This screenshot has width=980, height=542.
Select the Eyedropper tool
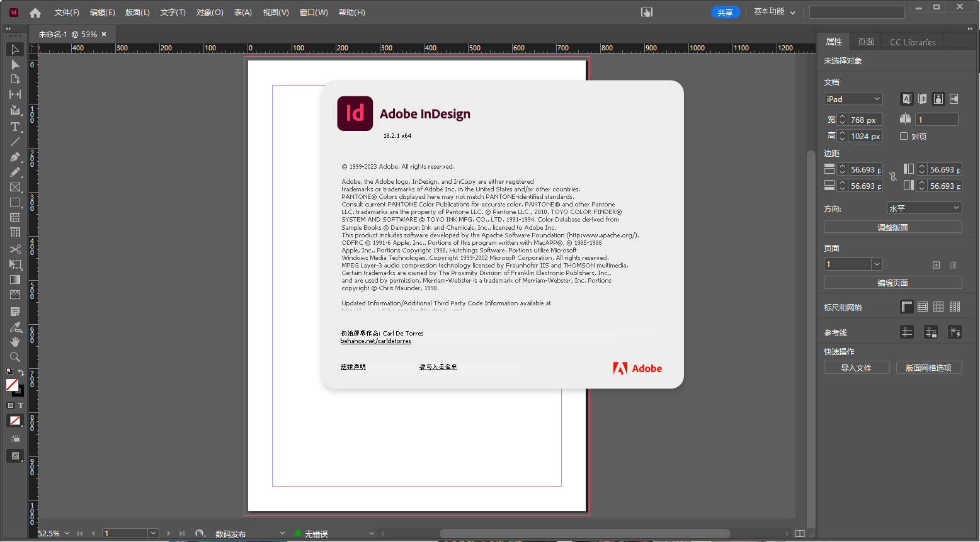[15, 327]
